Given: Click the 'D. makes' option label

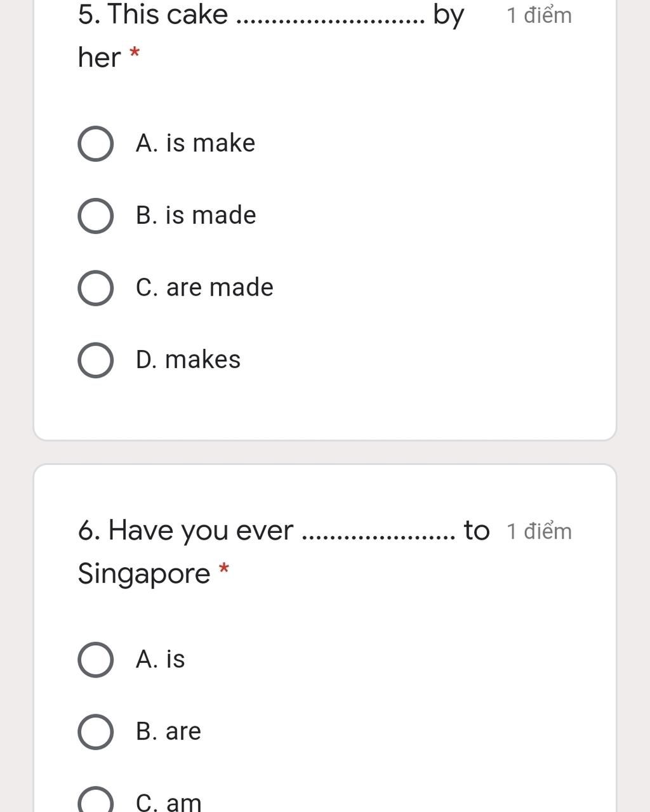Looking at the screenshot, I should (x=188, y=360).
